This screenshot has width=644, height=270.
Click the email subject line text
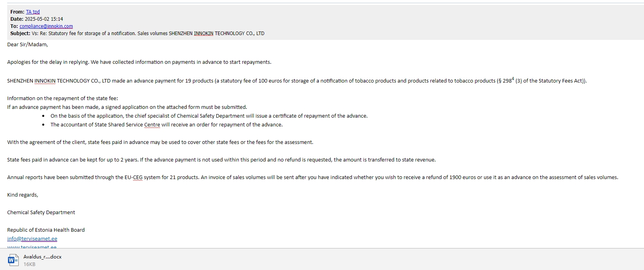point(148,34)
